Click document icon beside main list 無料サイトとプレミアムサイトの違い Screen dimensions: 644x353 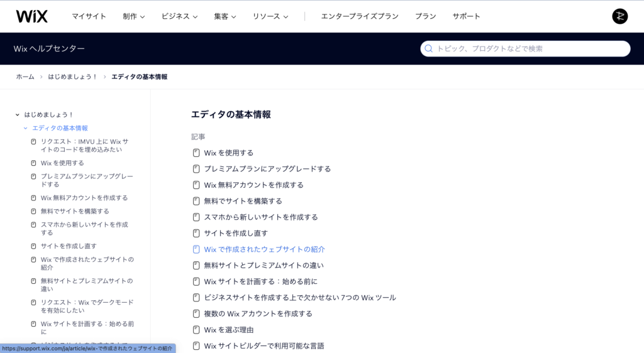click(x=196, y=265)
